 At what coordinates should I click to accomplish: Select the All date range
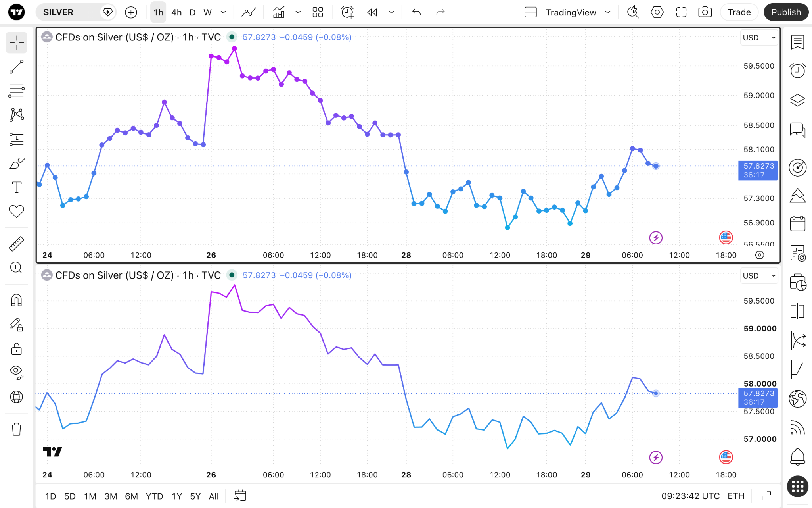(214, 496)
